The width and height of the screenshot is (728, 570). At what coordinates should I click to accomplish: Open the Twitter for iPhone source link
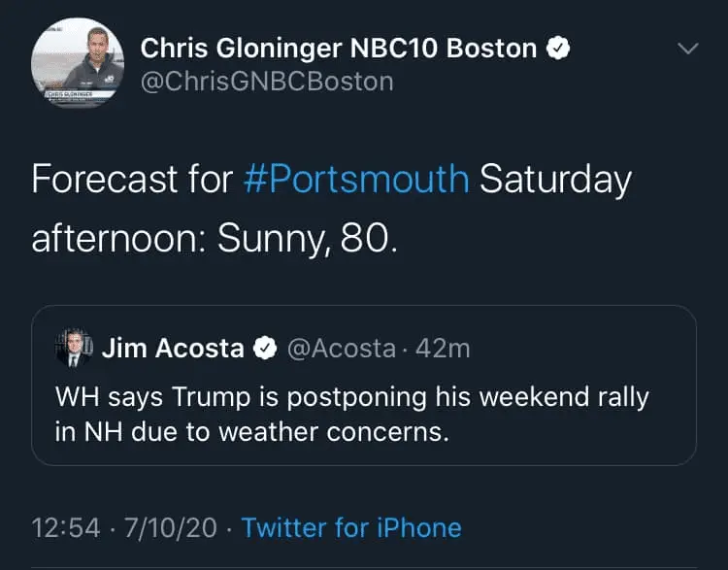(x=351, y=527)
